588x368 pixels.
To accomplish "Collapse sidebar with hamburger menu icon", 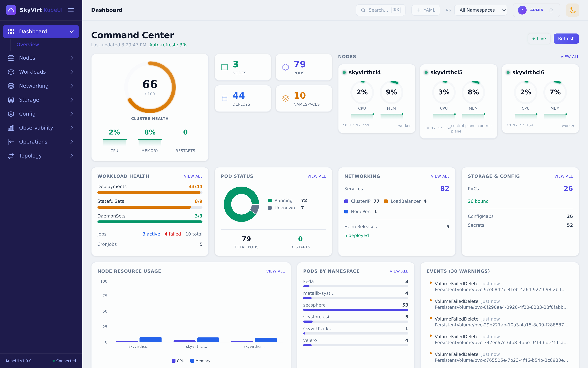I will click(x=71, y=10).
